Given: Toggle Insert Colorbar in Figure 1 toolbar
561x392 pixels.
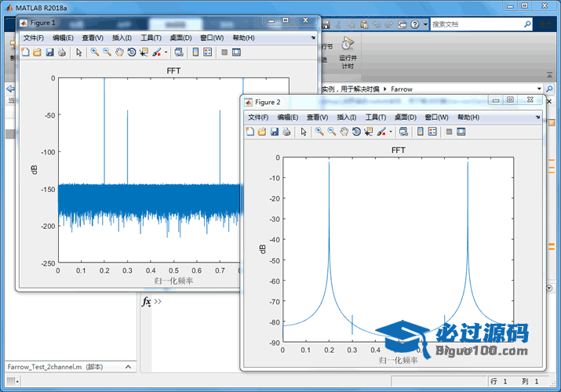Looking at the screenshot, I should click(x=194, y=53).
